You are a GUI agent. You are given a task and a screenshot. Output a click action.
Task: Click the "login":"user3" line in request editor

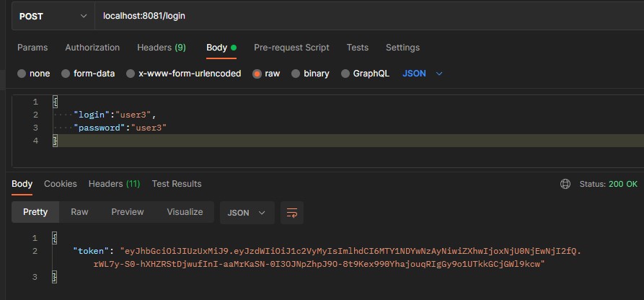(115, 115)
